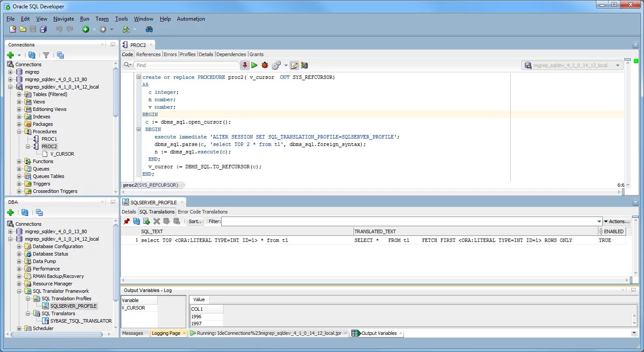Expand the migrep connection node

11,72
